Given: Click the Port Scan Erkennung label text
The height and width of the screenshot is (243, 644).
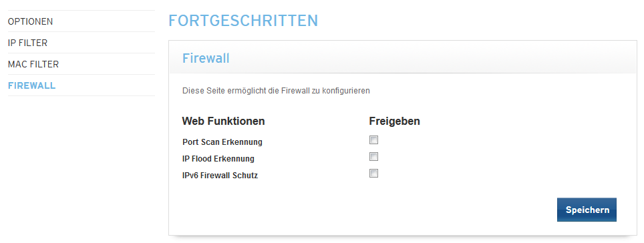Looking at the screenshot, I should (x=222, y=142).
